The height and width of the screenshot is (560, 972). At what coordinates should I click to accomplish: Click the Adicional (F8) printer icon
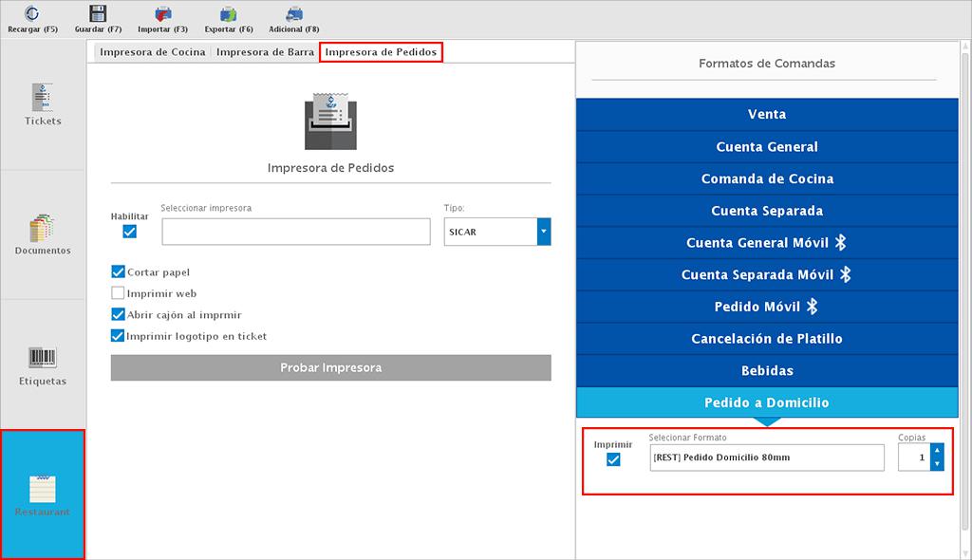point(294,14)
